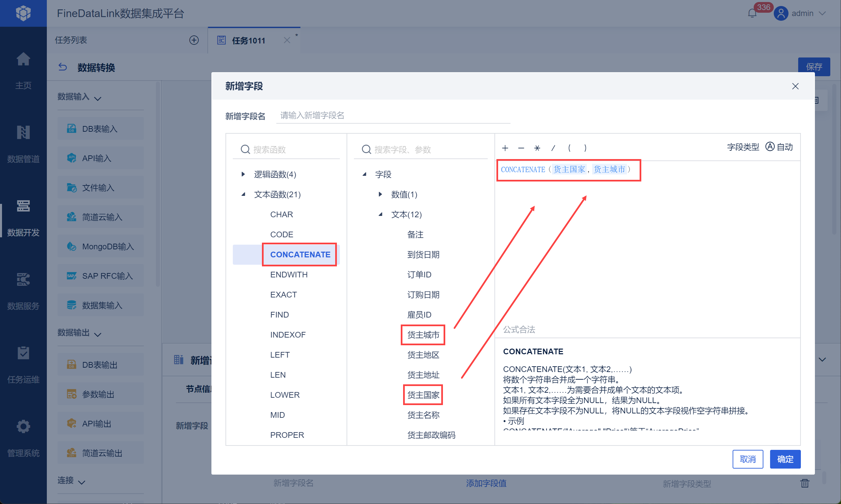Click the 新增字段名 input field

(x=393, y=115)
